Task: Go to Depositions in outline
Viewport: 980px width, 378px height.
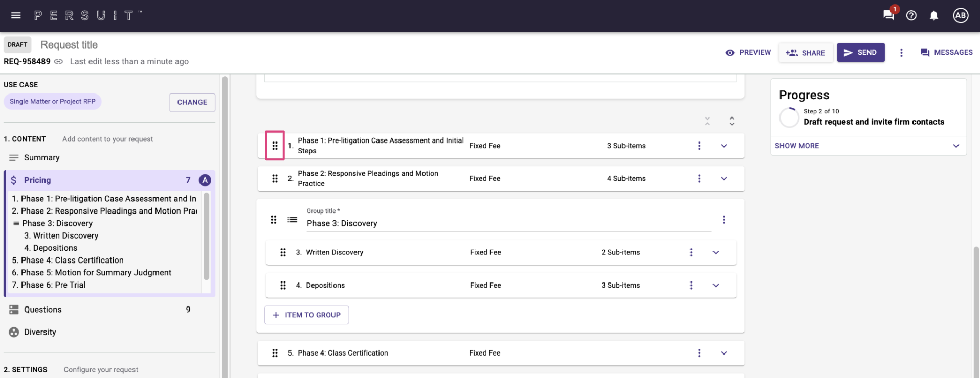Action: [51, 248]
